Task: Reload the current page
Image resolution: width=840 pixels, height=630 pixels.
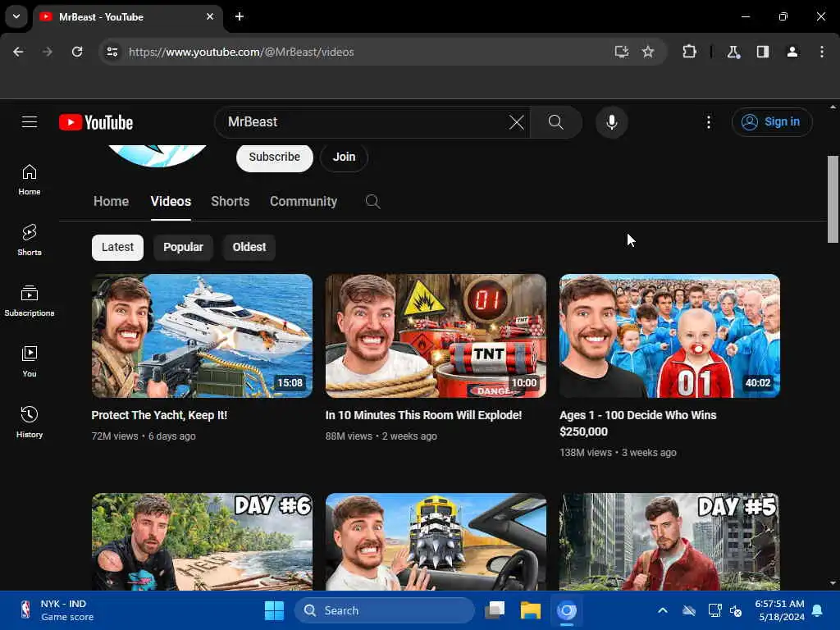Action: [x=77, y=52]
